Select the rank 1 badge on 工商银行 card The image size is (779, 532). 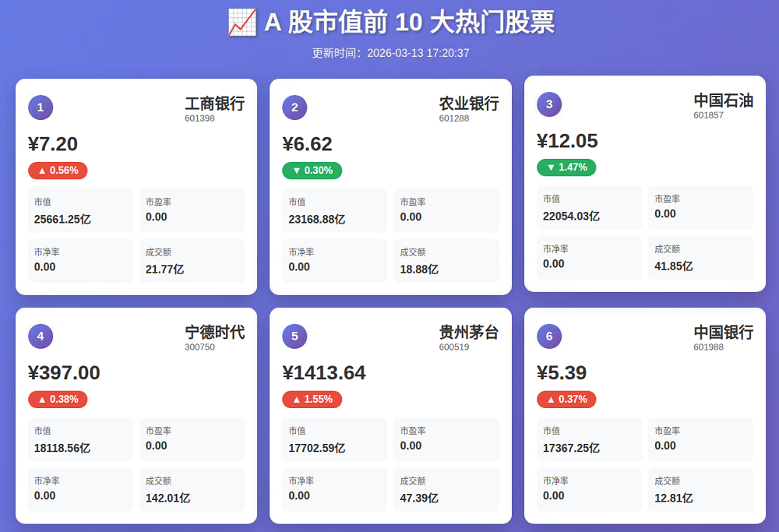pyautogui.click(x=40, y=107)
